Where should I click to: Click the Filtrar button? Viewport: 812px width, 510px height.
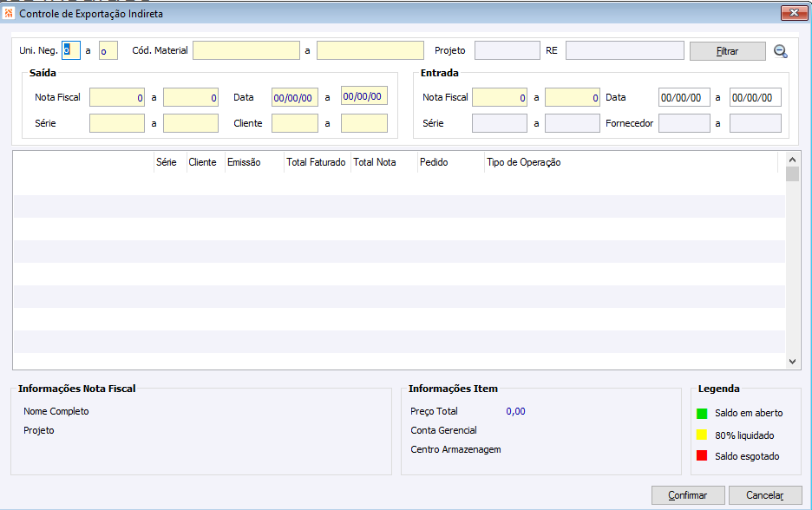coord(727,51)
